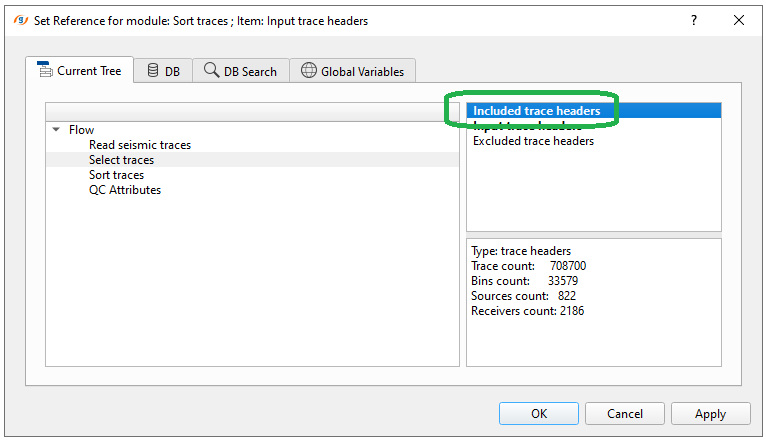
Task: Click the application icon in title bar
Action: [x=19, y=20]
